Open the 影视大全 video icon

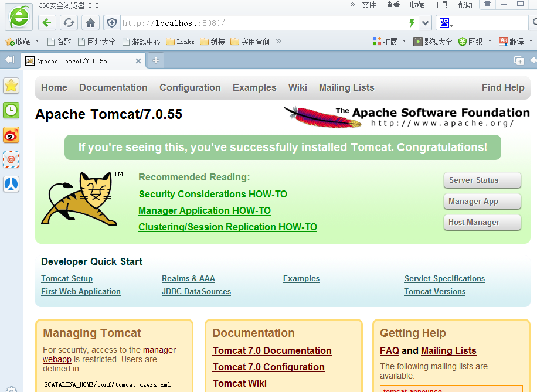pyautogui.click(x=433, y=42)
